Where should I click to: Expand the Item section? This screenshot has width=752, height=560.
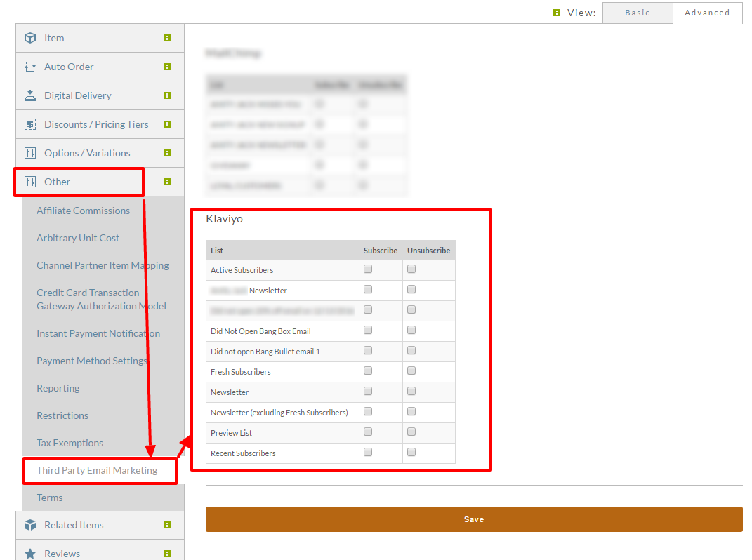tap(100, 38)
